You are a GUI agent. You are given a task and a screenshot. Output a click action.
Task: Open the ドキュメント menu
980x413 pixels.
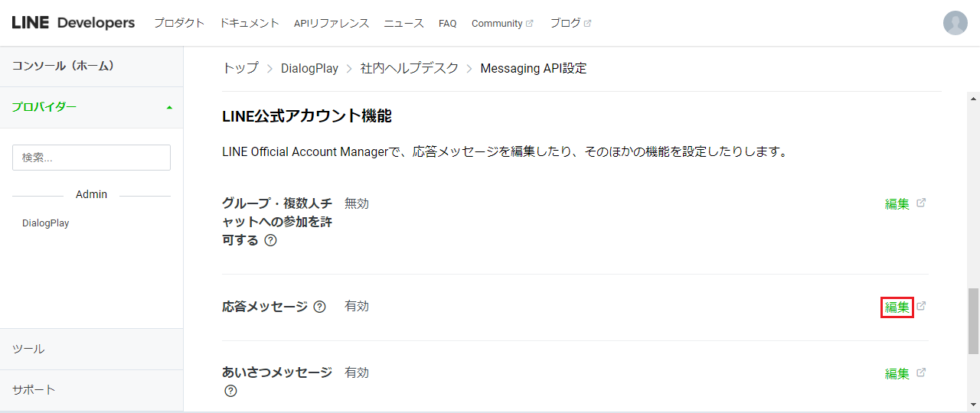pyautogui.click(x=250, y=23)
